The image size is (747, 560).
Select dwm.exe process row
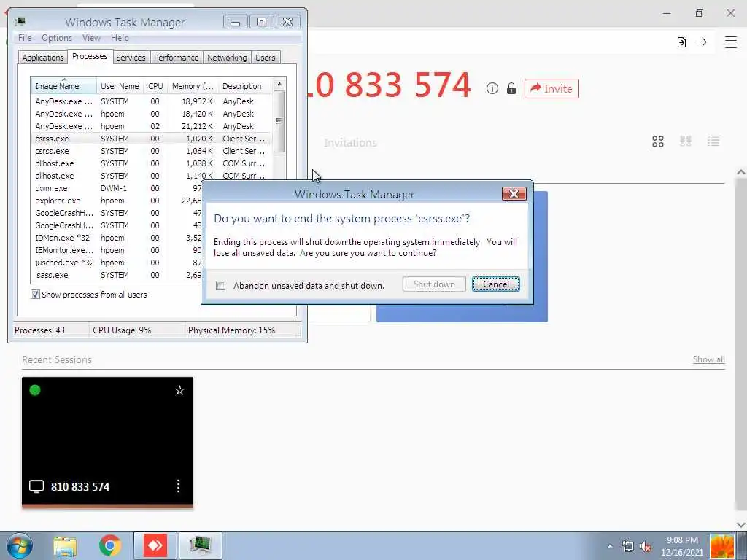pyautogui.click(x=117, y=188)
